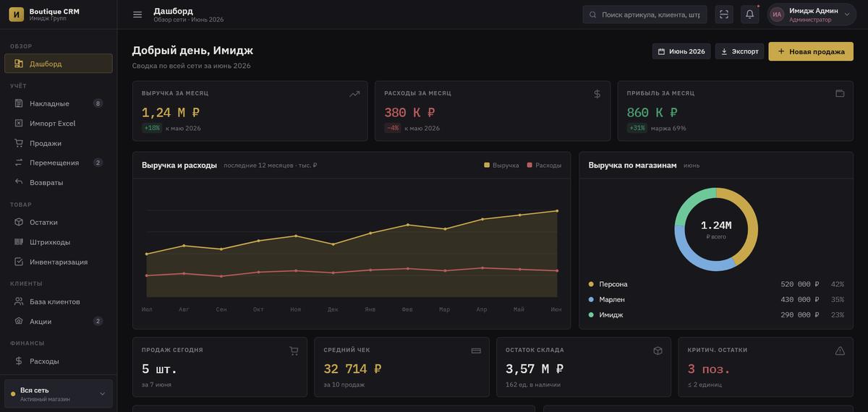Open Импорт Excel page
The image size is (868, 412).
[x=59, y=123]
